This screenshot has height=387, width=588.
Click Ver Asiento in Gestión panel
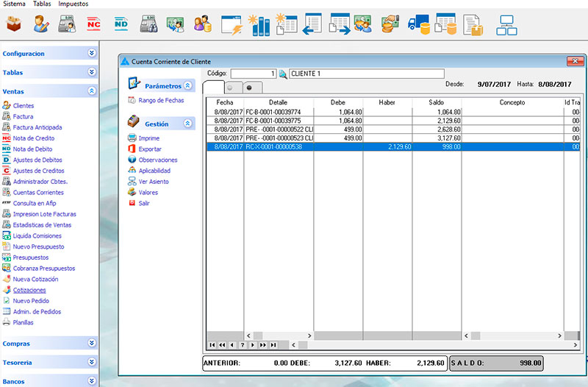pyautogui.click(x=154, y=182)
